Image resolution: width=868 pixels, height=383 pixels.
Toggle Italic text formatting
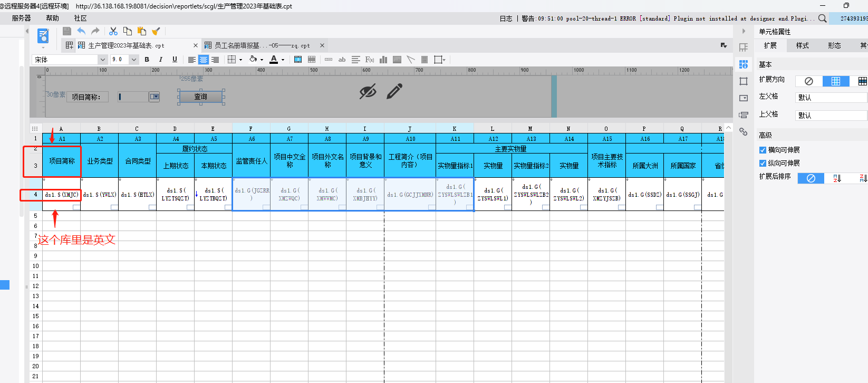(161, 60)
